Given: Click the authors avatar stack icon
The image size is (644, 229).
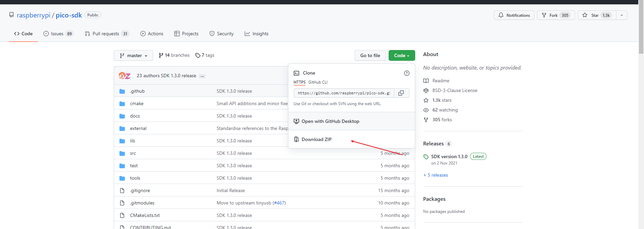Looking at the screenshot, I should (x=126, y=76).
